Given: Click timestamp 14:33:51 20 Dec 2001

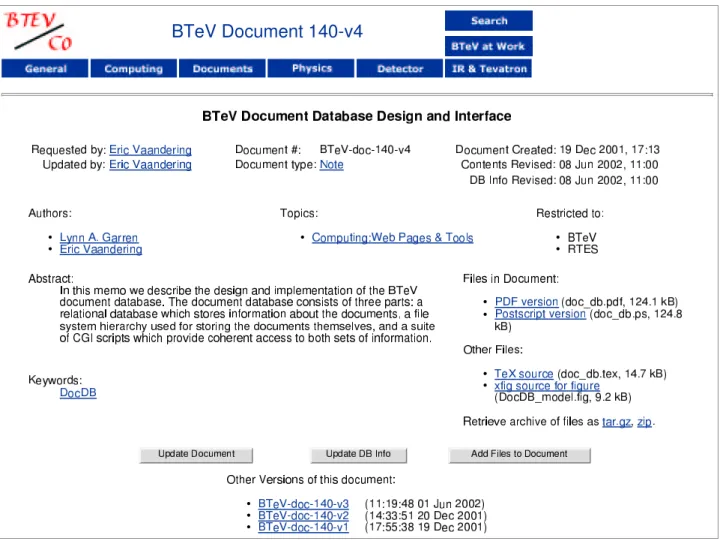Looking at the screenshot, I should tap(425, 516).
